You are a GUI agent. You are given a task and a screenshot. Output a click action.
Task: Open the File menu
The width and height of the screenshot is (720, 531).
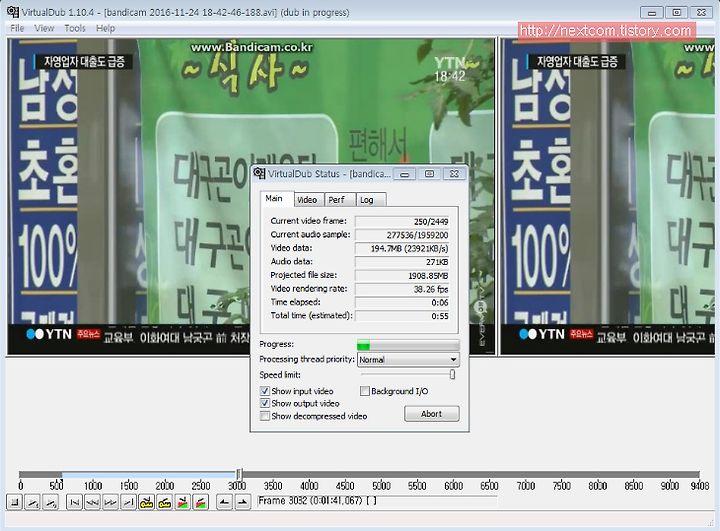click(17, 28)
